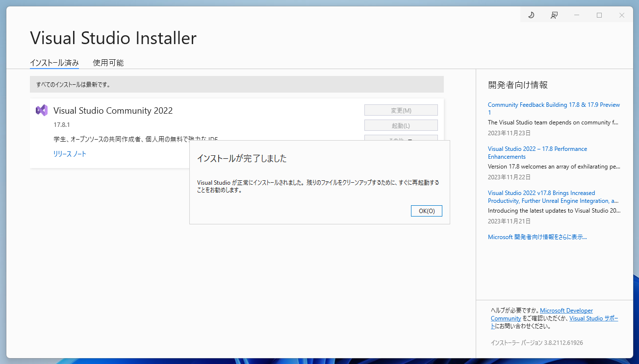Click the 2023年11月23日 date

tap(509, 133)
